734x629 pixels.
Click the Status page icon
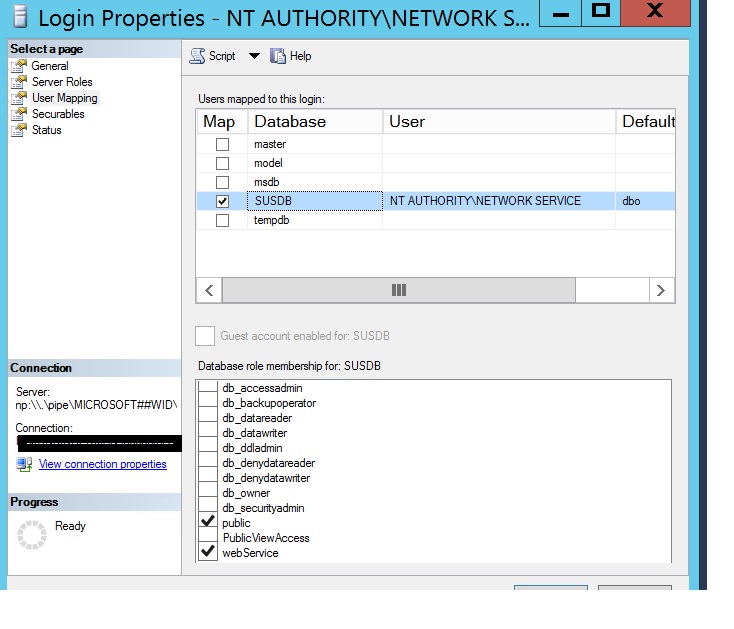(19, 130)
